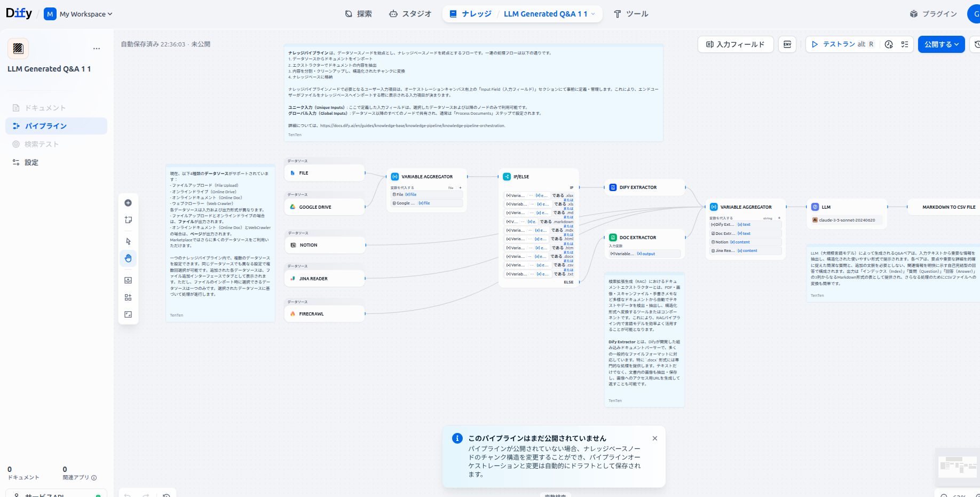Click the IF/ELSE node icon
Viewport: 980px width, 497px height.
(507, 177)
